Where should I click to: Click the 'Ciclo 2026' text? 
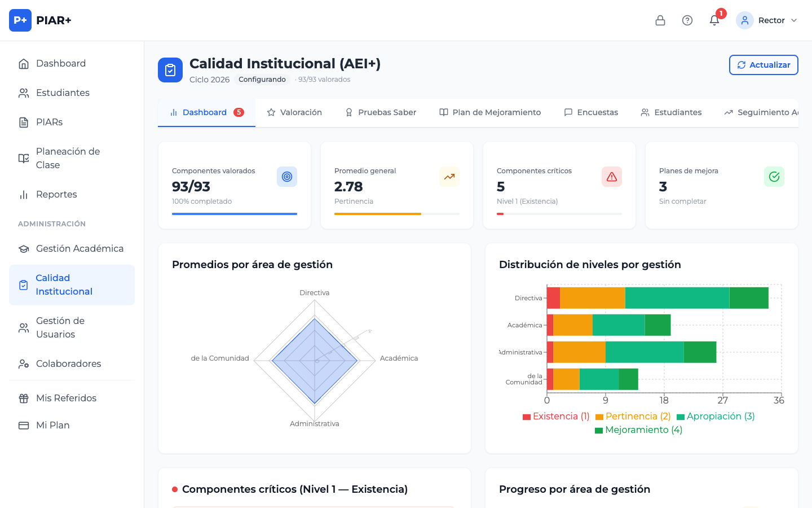coord(210,80)
